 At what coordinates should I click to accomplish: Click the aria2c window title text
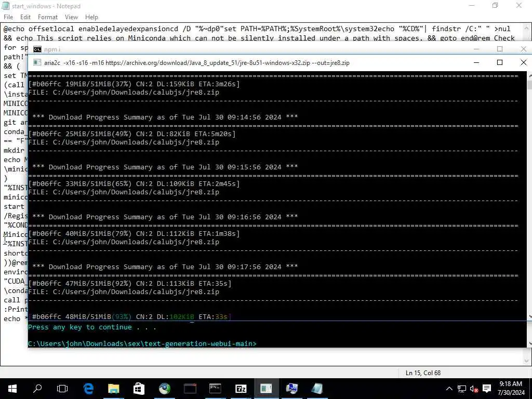click(197, 63)
